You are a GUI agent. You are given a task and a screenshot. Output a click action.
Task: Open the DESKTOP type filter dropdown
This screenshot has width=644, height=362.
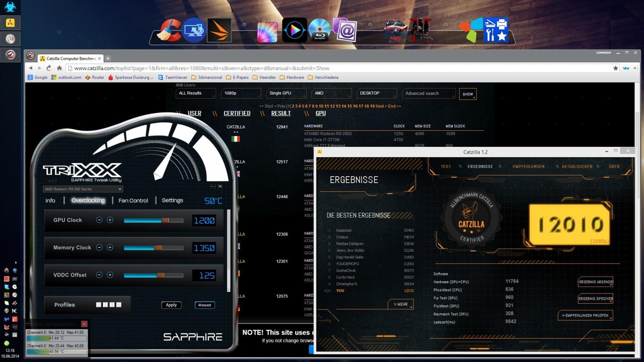pos(377,93)
